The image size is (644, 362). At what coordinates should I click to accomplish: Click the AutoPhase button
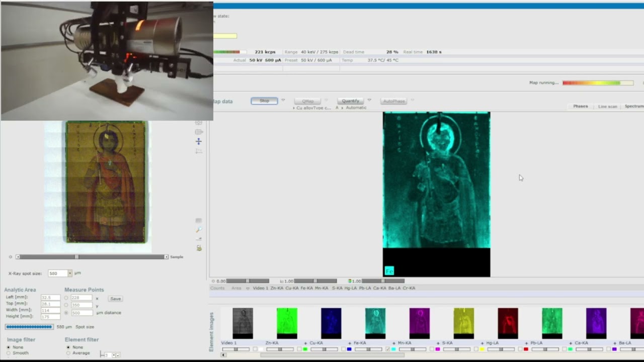tap(394, 101)
